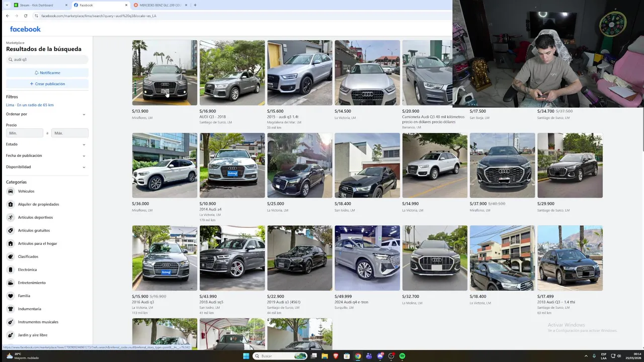Focus the Máx. price field
This screenshot has height=362, width=644.
(70, 133)
